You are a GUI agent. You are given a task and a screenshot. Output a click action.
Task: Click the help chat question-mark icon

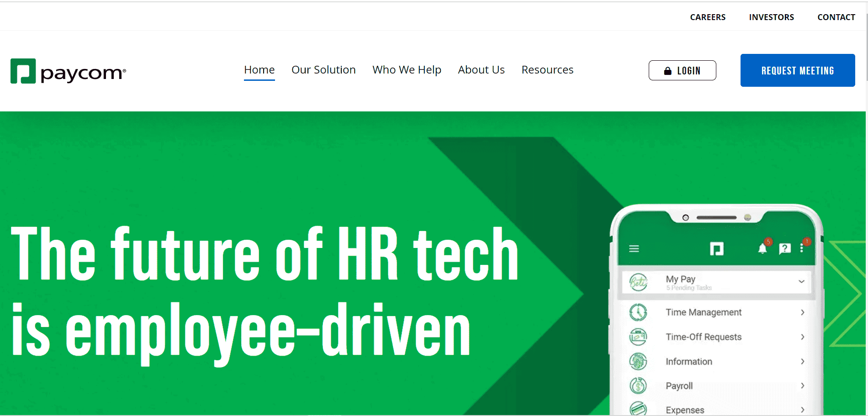pyautogui.click(x=785, y=249)
